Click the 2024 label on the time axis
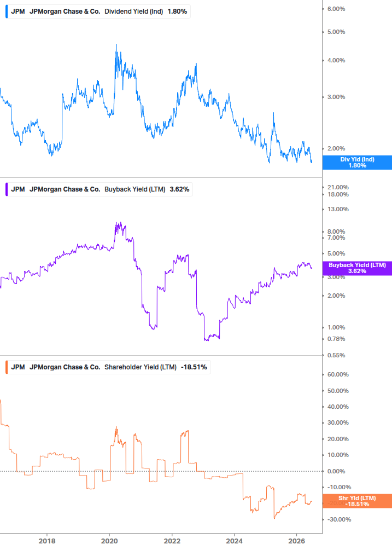392x550 pixels. (234, 541)
